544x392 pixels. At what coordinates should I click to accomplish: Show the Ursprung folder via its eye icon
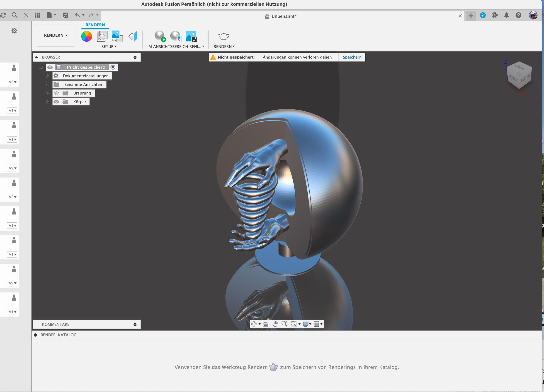pyautogui.click(x=56, y=93)
